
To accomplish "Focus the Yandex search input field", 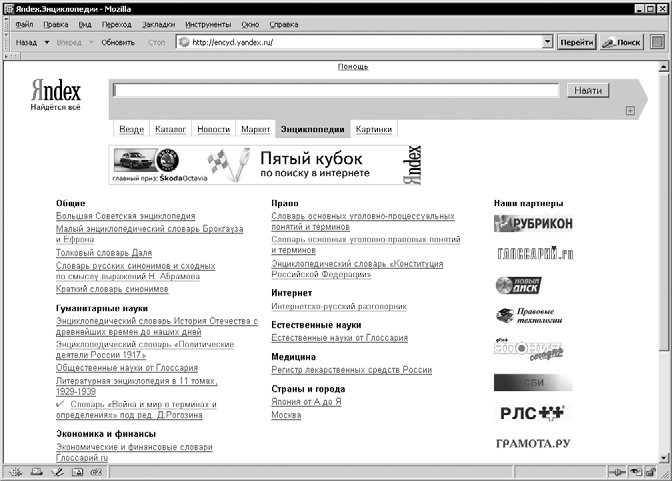I will click(336, 90).
